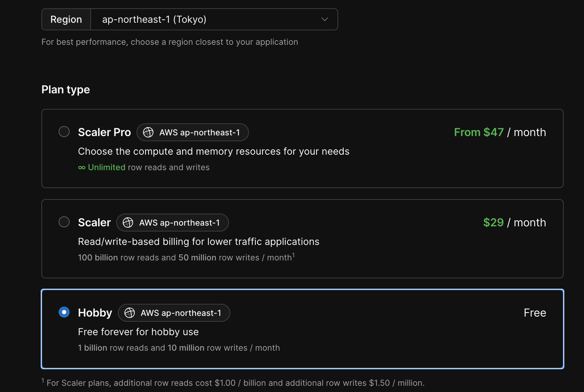Select the Scaler plan radio button
584x392 pixels.
point(64,222)
